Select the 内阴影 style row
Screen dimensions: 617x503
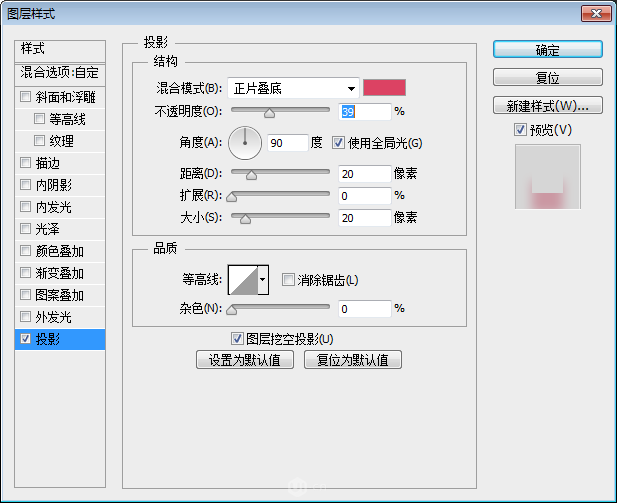[x=60, y=185]
